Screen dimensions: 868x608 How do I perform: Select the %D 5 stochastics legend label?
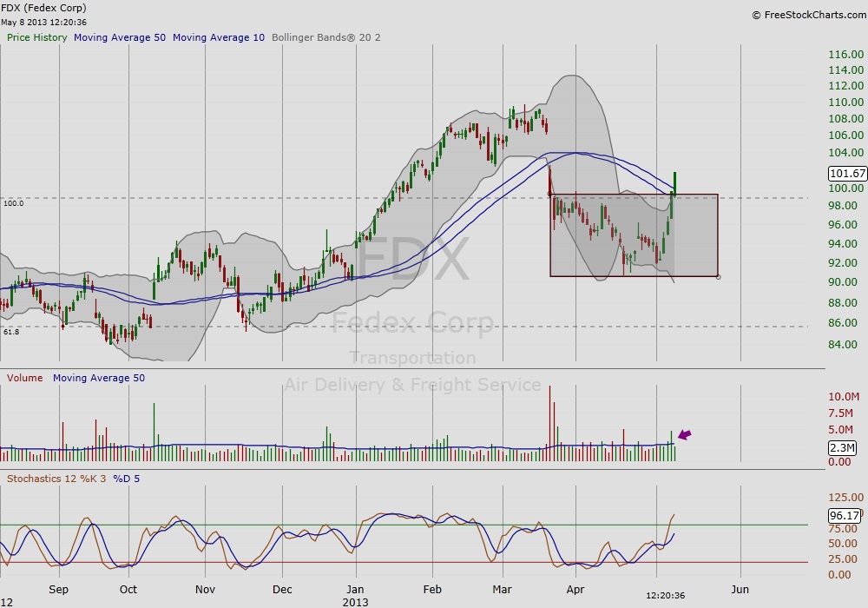[126, 479]
